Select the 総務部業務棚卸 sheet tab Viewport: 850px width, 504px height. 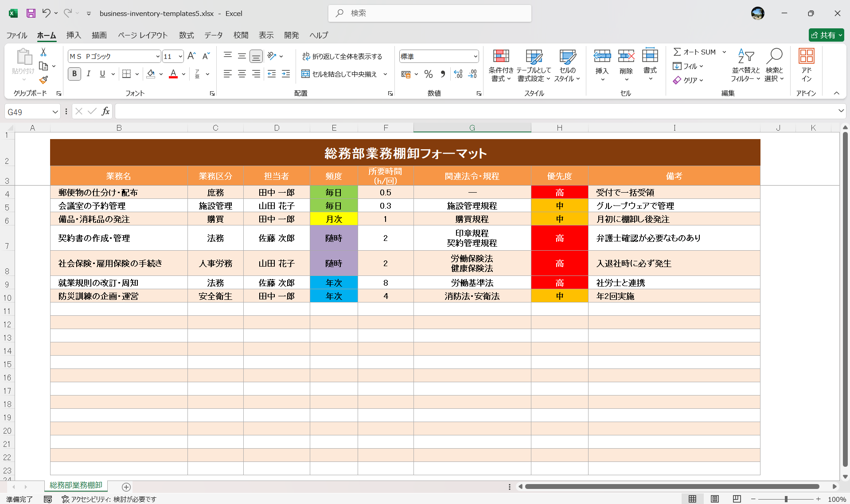click(x=76, y=485)
